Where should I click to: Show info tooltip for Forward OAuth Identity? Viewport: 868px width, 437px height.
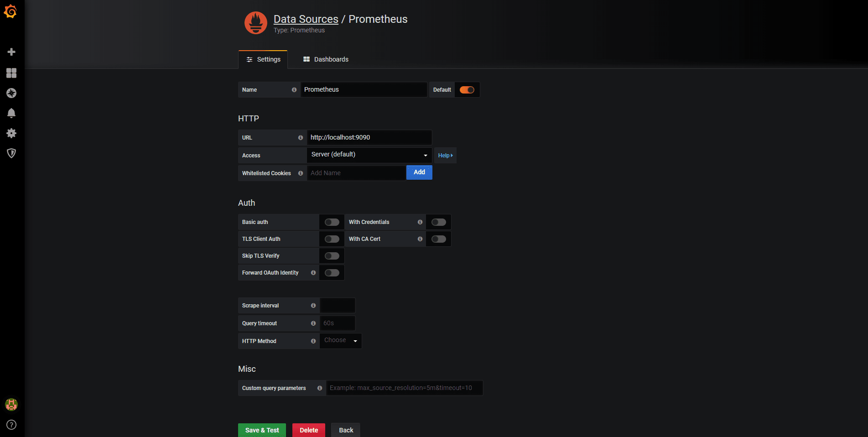tap(313, 273)
